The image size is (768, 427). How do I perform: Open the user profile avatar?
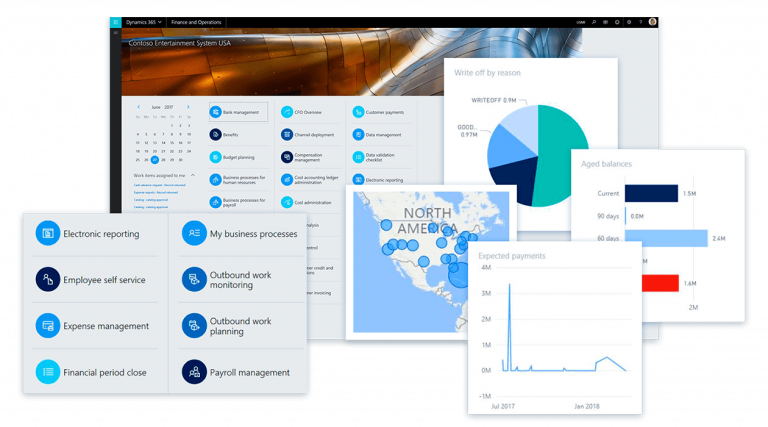click(x=652, y=22)
